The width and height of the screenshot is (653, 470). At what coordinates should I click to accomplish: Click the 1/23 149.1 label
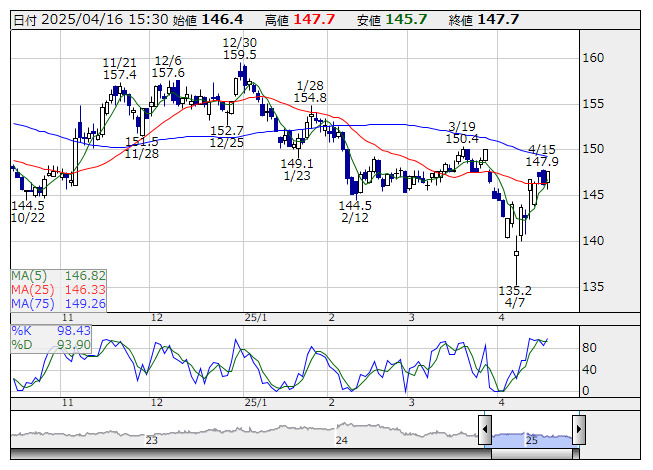click(x=297, y=169)
